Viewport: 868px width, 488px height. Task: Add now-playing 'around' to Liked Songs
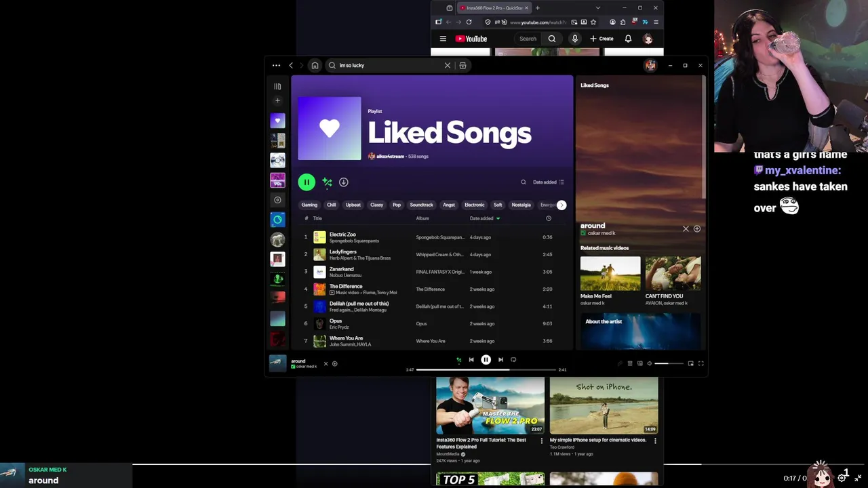334,364
